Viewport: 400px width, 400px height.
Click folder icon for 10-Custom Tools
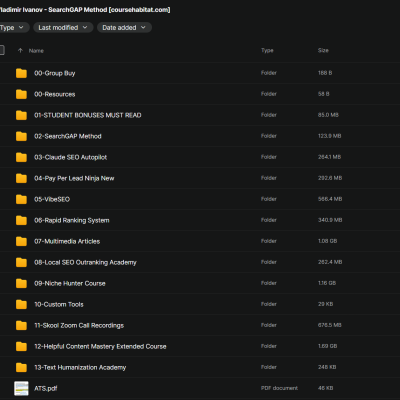(21, 304)
